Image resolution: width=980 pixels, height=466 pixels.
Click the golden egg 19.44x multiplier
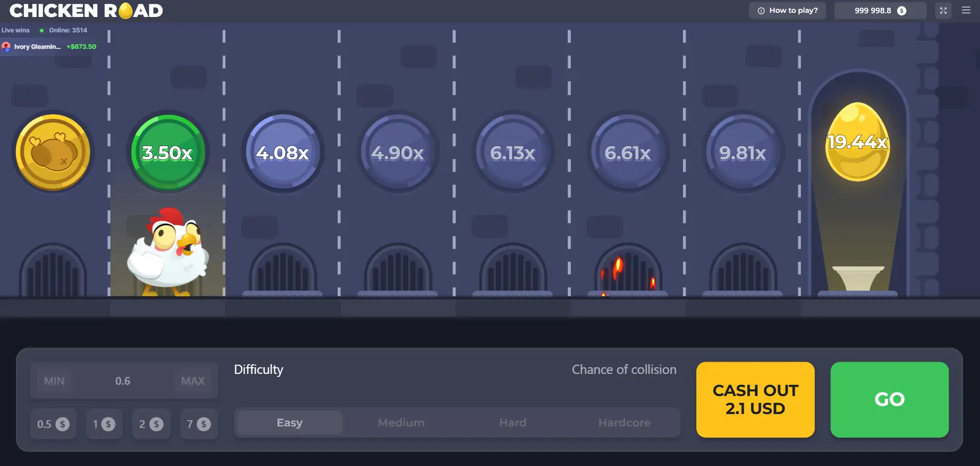click(857, 142)
